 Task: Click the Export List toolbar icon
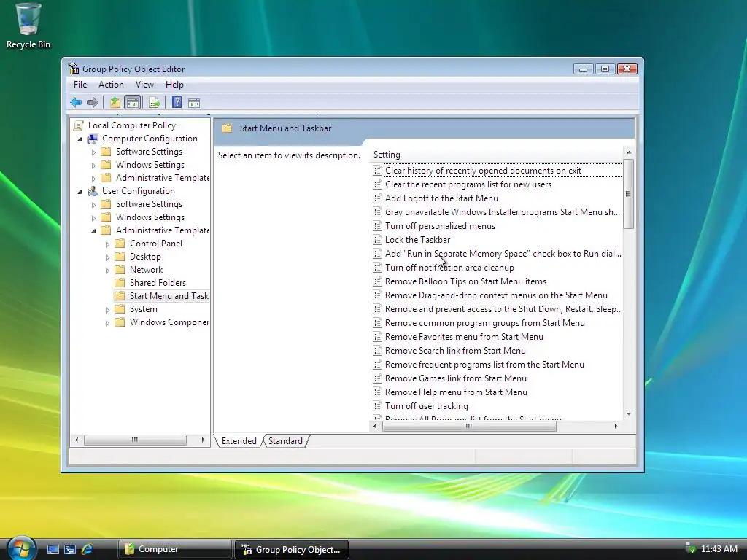coord(155,102)
